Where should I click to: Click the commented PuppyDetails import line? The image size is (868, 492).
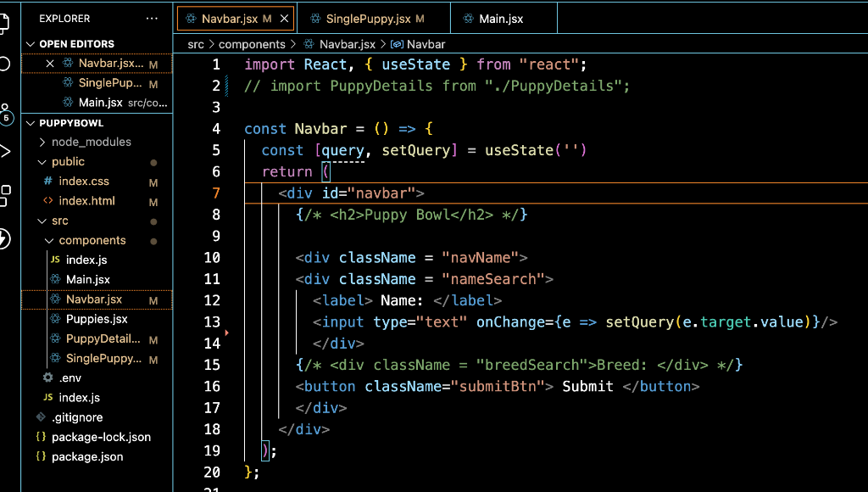437,86
